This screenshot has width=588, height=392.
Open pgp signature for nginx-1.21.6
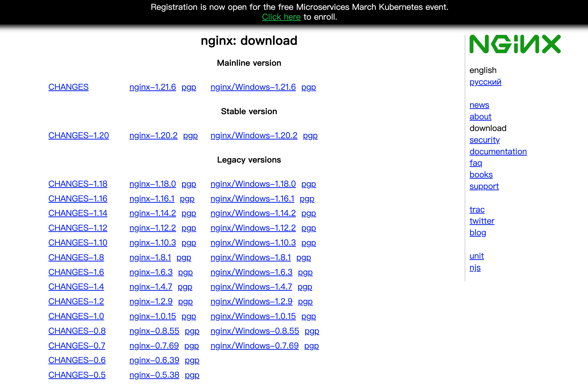pos(189,88)
